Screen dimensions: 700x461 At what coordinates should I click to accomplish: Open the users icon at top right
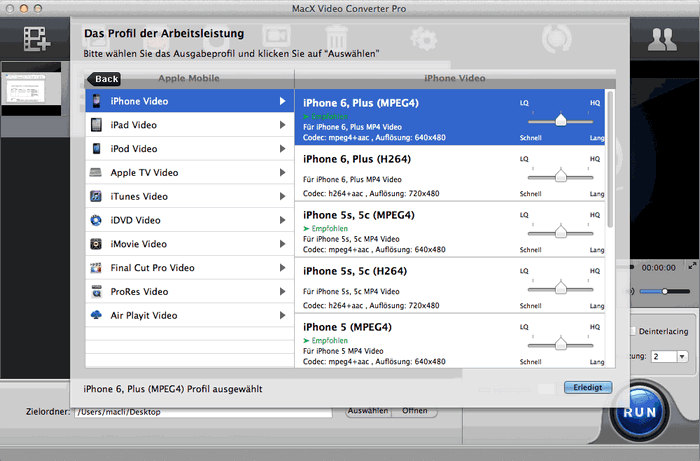[662, 40]
